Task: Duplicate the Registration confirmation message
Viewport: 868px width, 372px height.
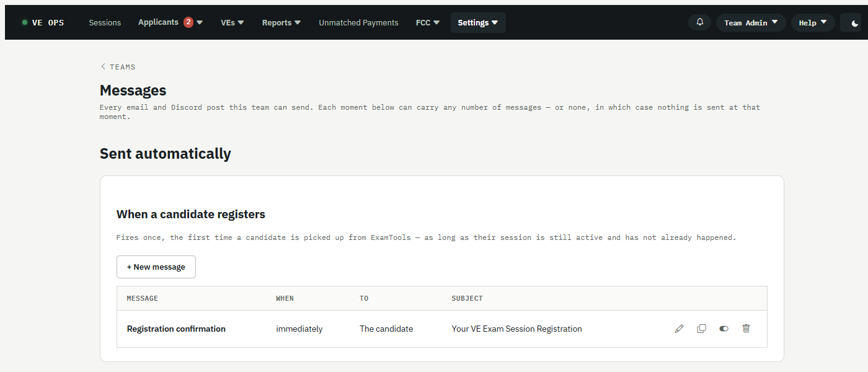Action: 701,329
